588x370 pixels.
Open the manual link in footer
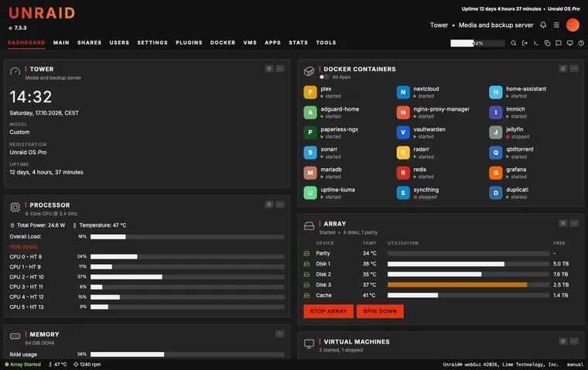point(575,365)
